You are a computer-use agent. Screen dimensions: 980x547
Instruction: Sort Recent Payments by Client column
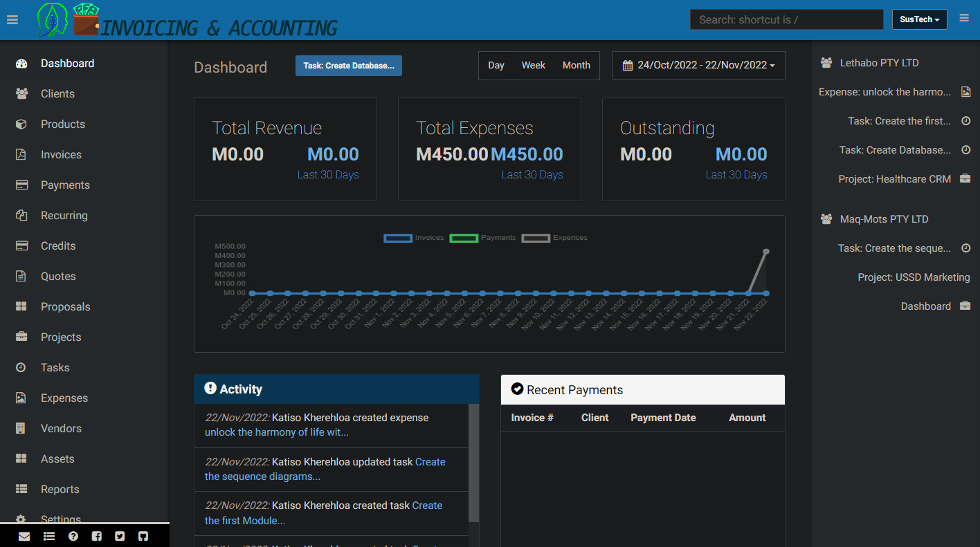595,418
